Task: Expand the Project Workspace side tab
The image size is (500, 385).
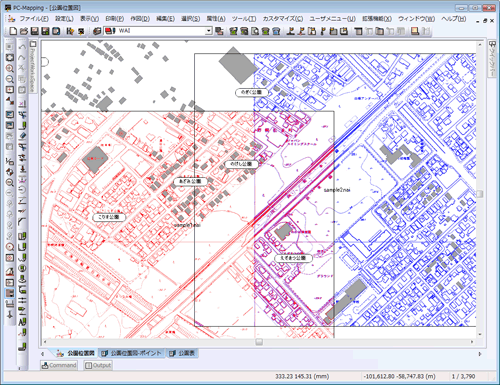Action: [x=32, y=67]
